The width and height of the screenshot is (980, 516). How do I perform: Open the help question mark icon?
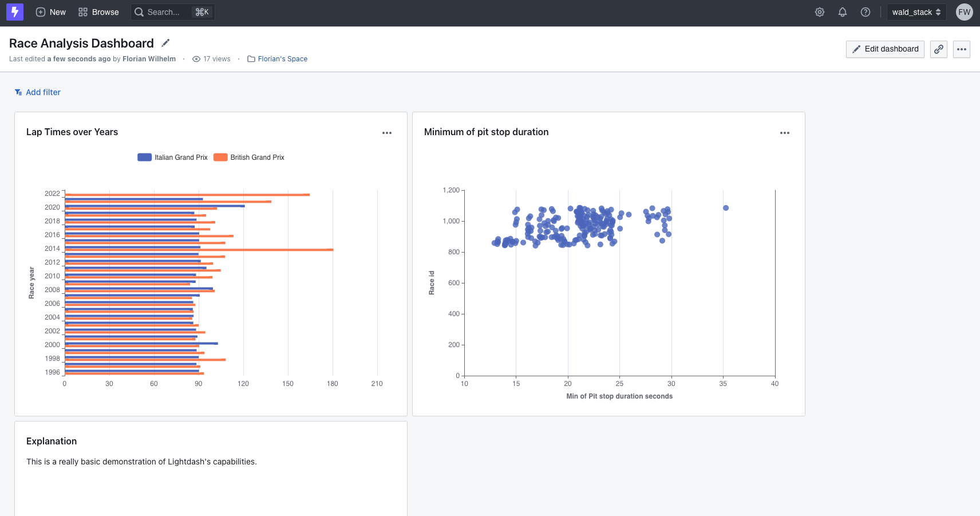pos(866,11)
